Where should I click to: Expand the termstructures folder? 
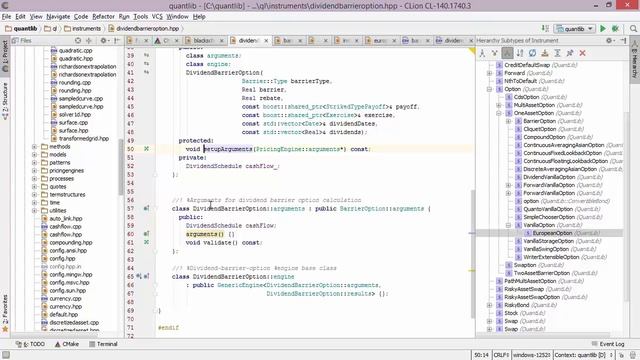pyautogui.click(x=35, y=195)
